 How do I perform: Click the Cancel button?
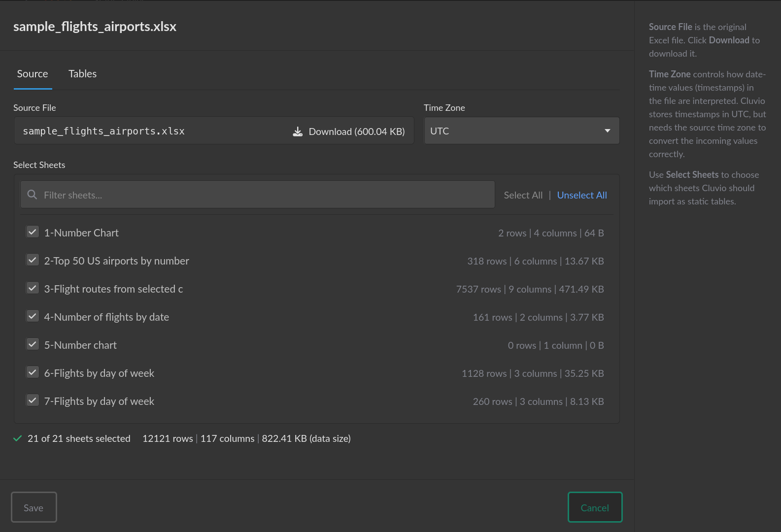595,507
